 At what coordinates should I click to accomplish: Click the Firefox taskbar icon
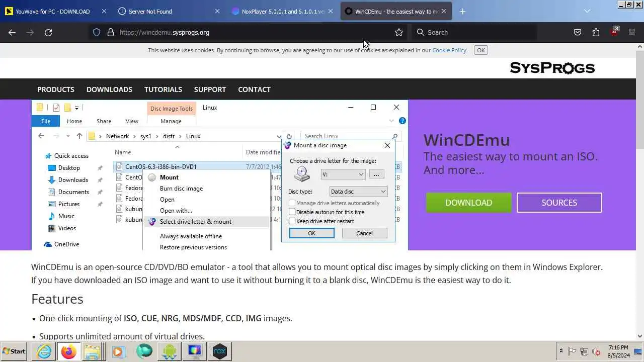[68, 351]
